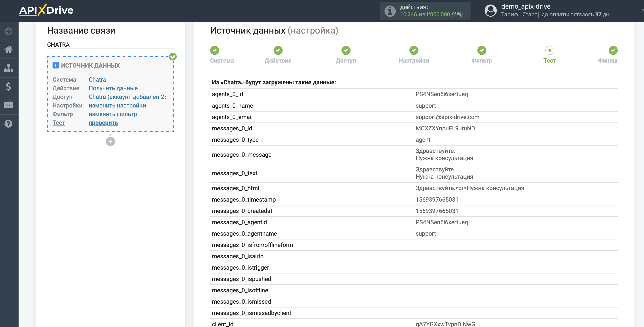Click support@apix-drive.com email value
This screenshot has width=644, height=327.
point(447,117)
